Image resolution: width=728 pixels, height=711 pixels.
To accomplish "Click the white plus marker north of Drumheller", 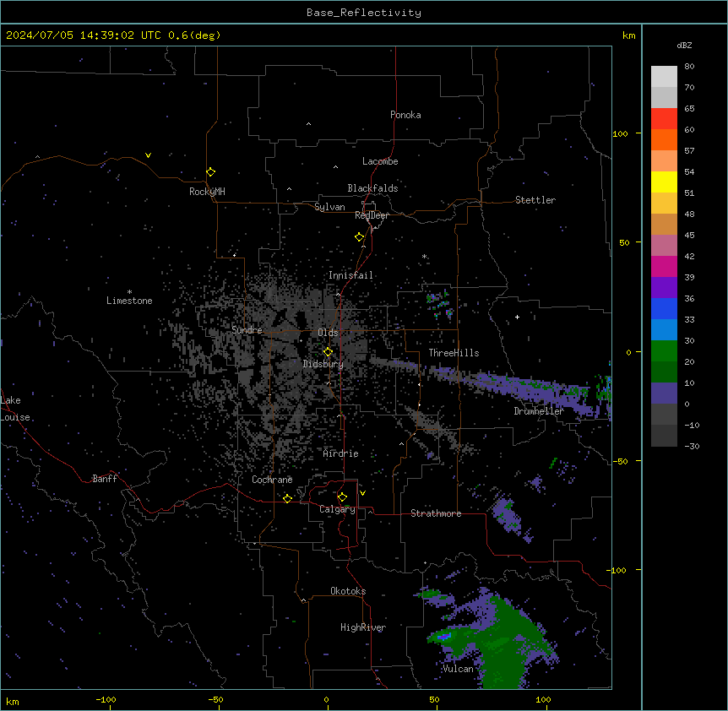I will click(517, 317).
